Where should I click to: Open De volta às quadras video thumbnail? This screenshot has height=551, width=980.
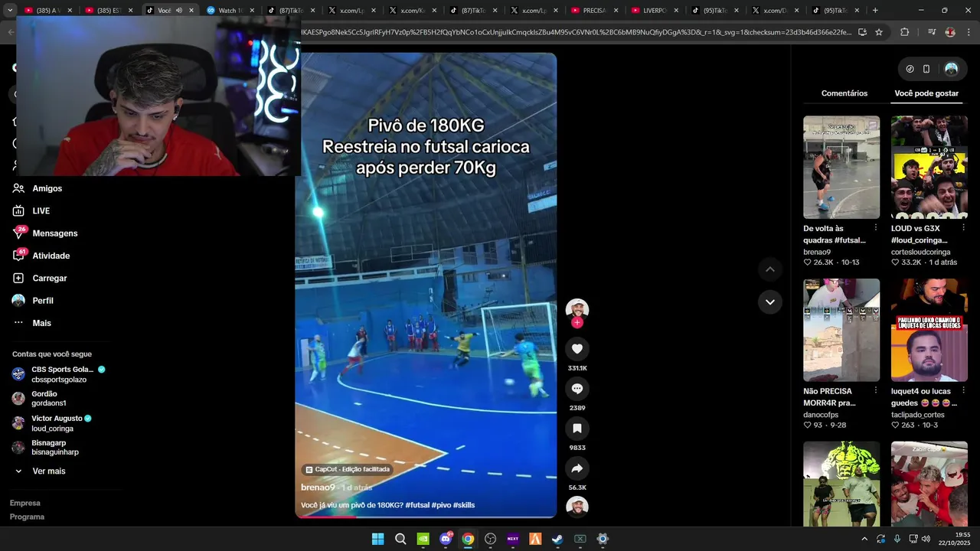pos(841,167)
